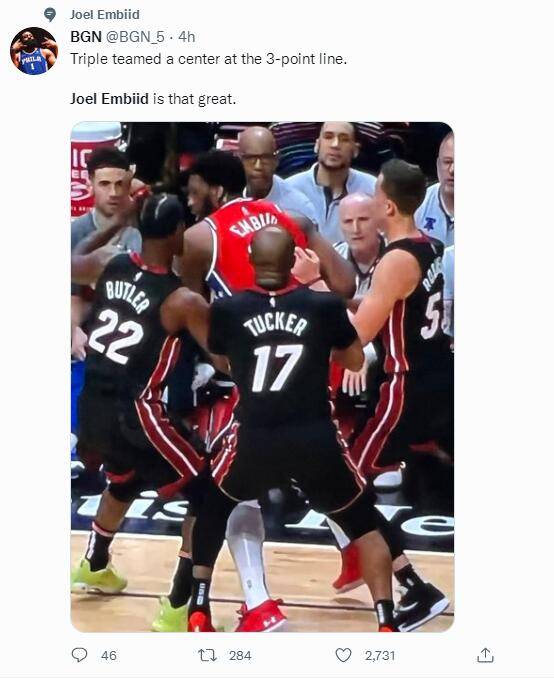Click the BGN display name
554x680 pixels.
click(x=86, y=37)
